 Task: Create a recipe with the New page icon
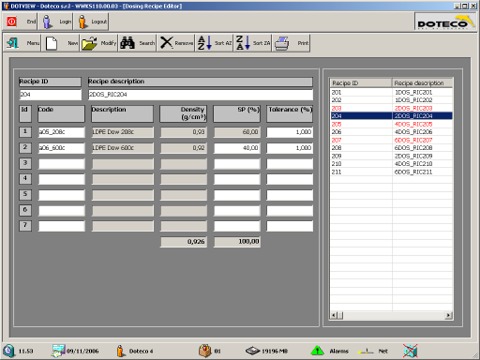pos(51,43)
